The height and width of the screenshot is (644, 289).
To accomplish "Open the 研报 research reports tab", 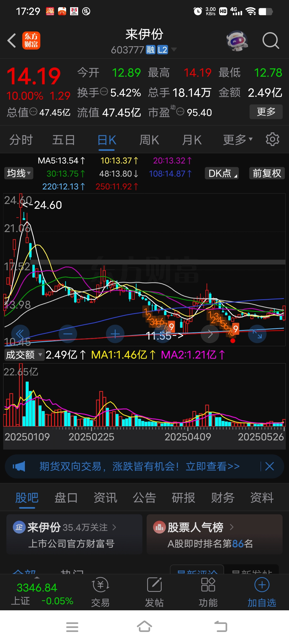I will pos(184,498).
